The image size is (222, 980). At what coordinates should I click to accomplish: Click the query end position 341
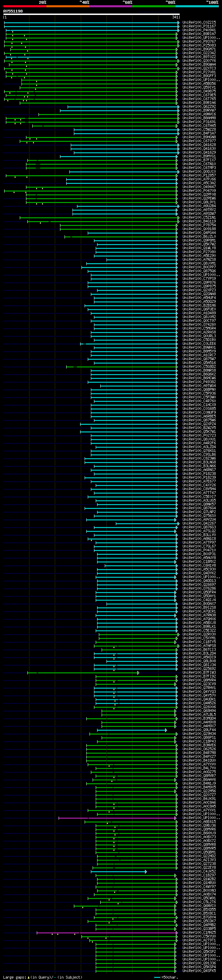[175, 17]
